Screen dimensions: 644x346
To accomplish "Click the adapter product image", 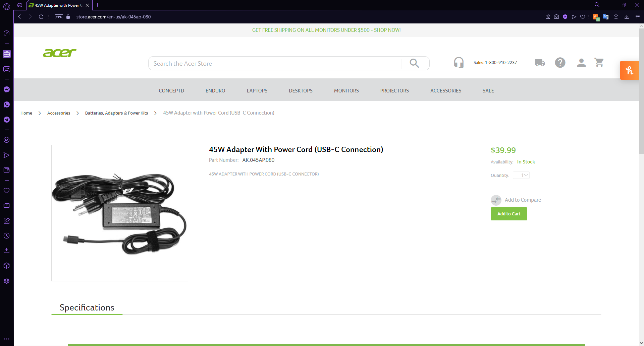I will click(x=120, y=213).
